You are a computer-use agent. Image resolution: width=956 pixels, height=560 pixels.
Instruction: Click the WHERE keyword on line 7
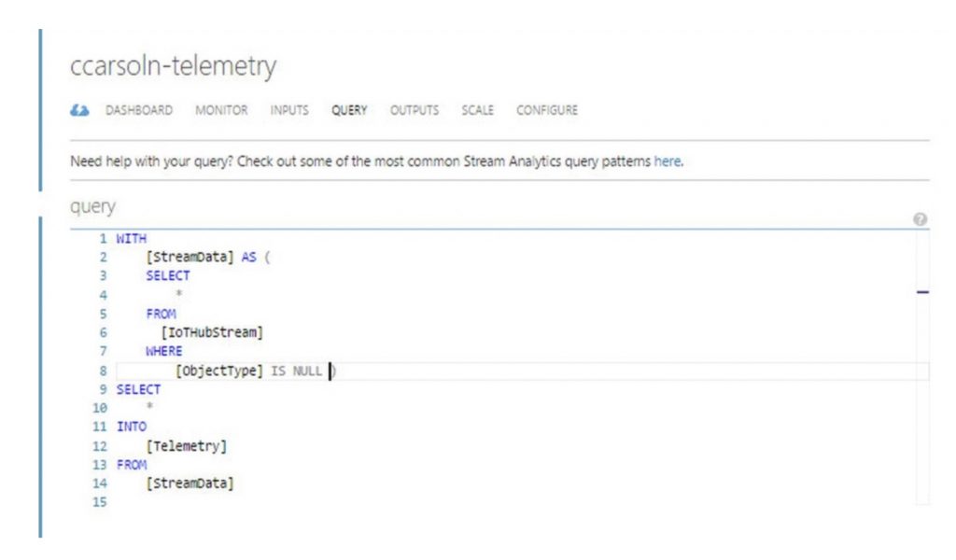coord(164,352)
